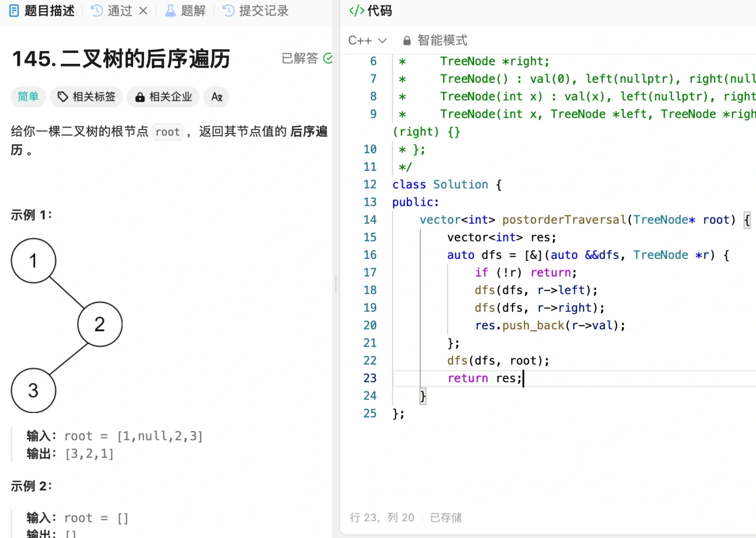
Task: Open the 相关企业 companies button
Action: 163,97
